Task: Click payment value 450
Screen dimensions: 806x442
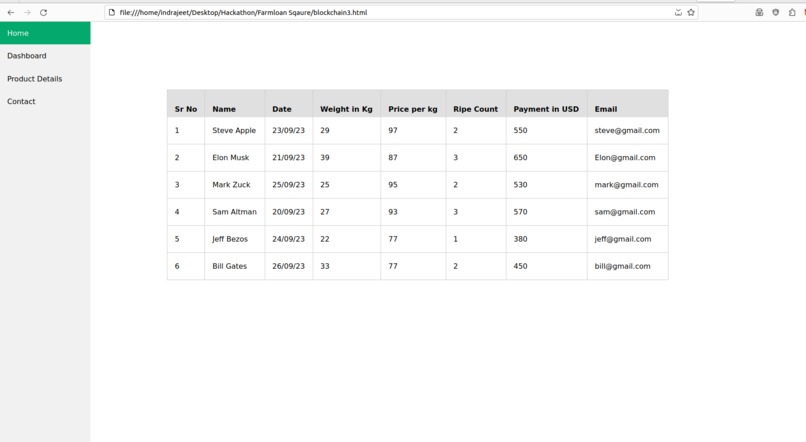Action: pyautogui.click(x=520, y=266)
